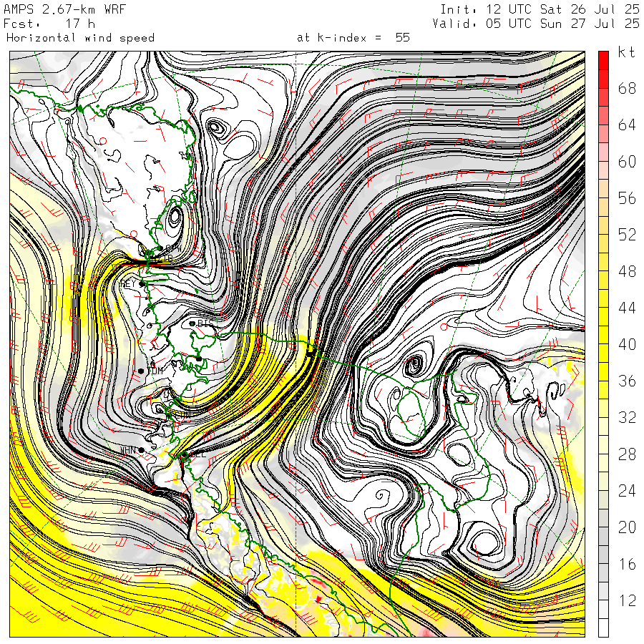Click the topmost bright red legend swatch
The image size is (644, 644).
(x=603, y=60)
